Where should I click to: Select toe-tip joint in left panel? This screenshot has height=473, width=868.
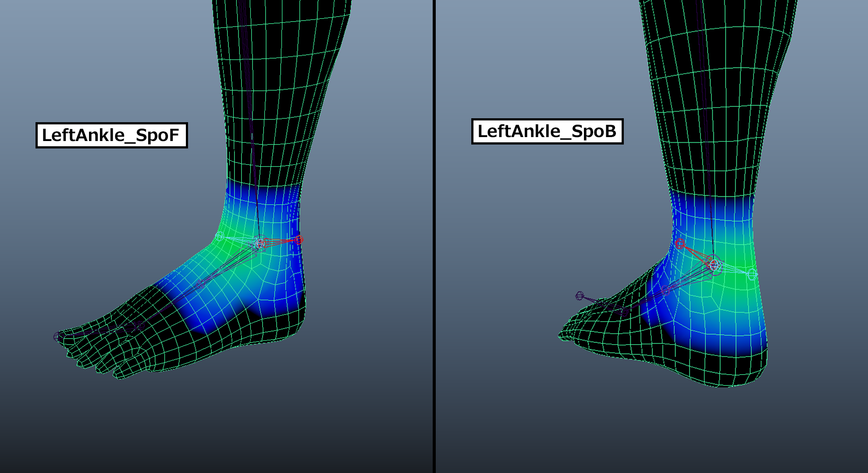coord(57,336)
